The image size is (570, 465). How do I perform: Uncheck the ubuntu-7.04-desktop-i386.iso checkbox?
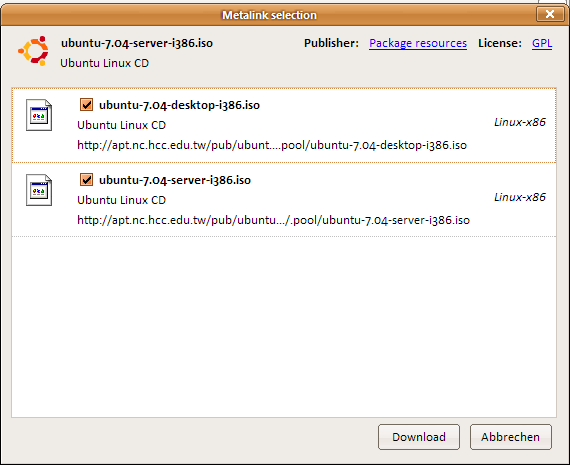click(x=86, y=105)
